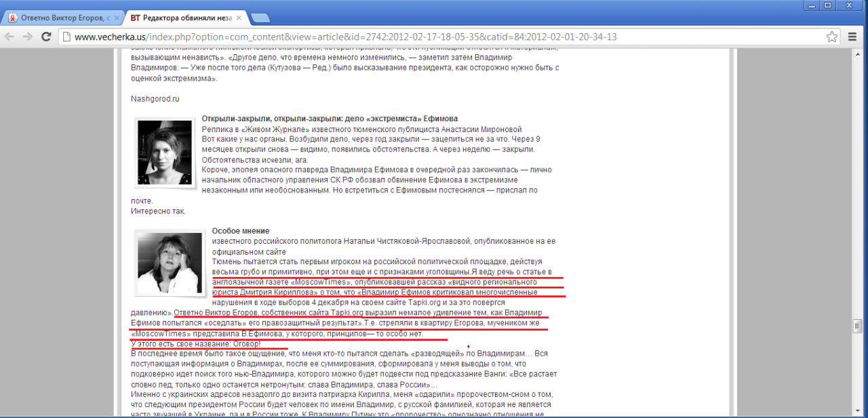Maximize the Chrome window

coord(828,5)
